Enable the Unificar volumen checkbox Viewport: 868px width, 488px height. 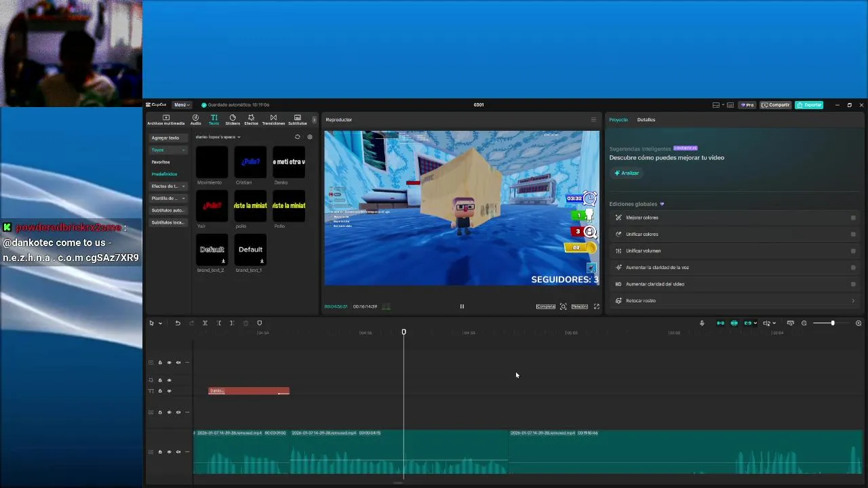[853, 251]
